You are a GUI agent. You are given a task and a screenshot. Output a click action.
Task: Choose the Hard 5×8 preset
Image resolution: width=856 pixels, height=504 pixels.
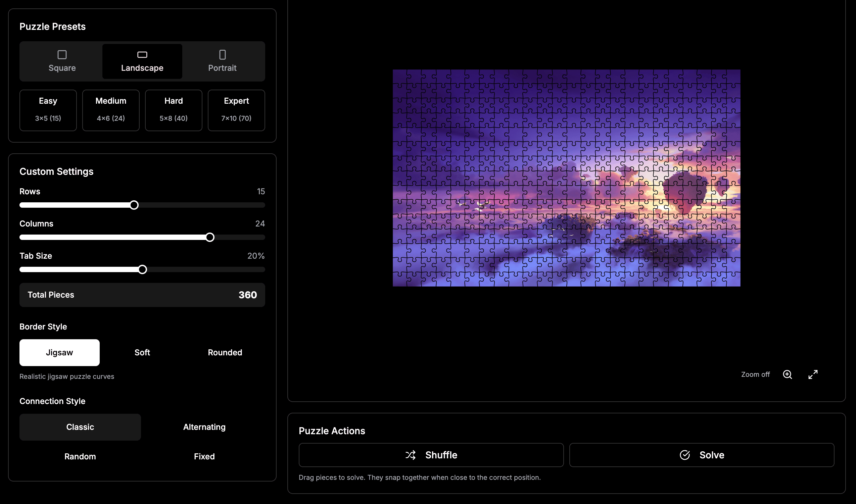tap(173, 110)
